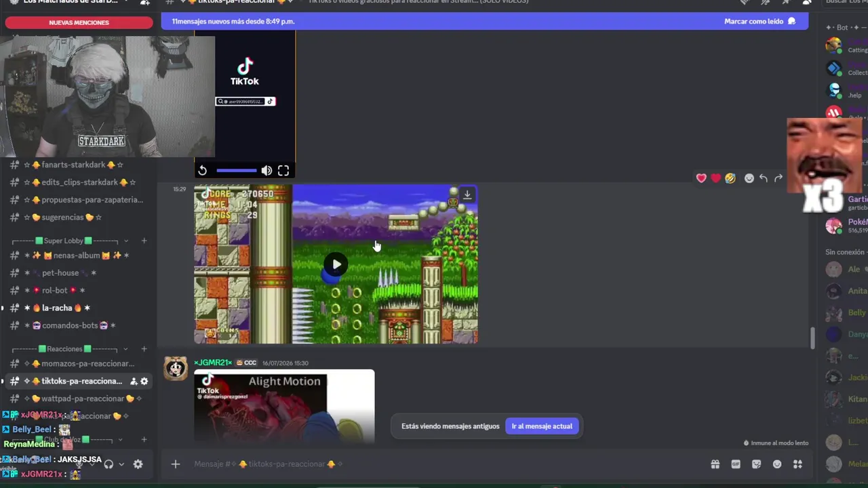Image resolution: width=868 pixels, height=488 pixels.
Task: Click Marcar como leído button
Action: (x=759, y=21)
